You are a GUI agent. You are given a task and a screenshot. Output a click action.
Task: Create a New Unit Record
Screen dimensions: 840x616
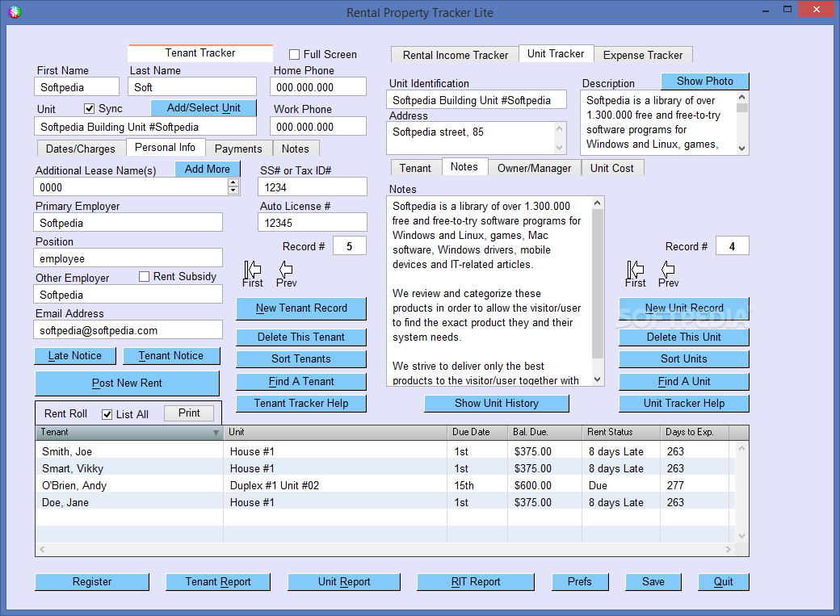coord(684,308)
